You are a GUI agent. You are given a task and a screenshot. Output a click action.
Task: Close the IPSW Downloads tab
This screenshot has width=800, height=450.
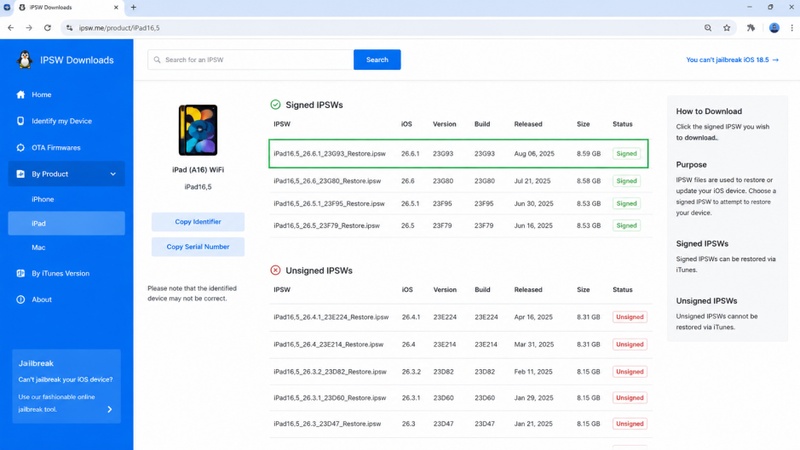(x=116, y=7)
